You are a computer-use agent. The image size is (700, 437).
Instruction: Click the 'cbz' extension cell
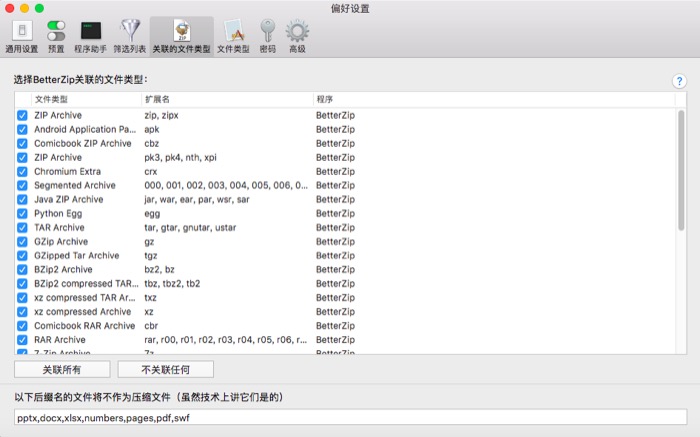click(x=151, y=143)
